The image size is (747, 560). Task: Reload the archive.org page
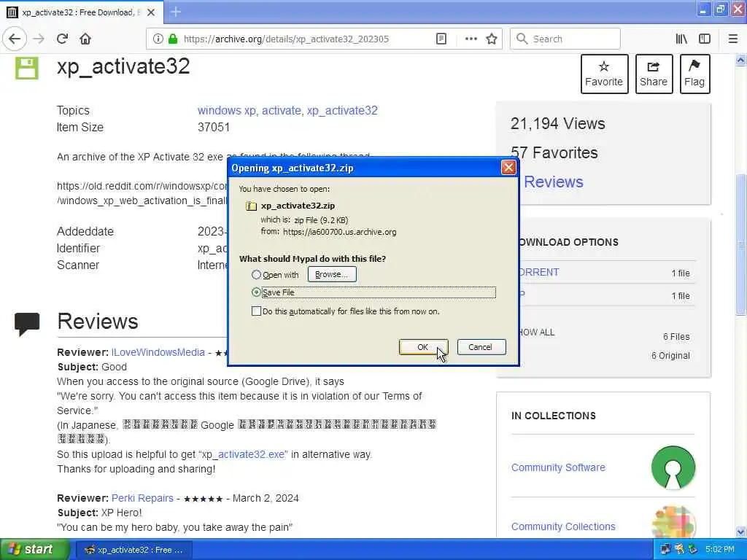pyautogui.click(x=62, y=39)
